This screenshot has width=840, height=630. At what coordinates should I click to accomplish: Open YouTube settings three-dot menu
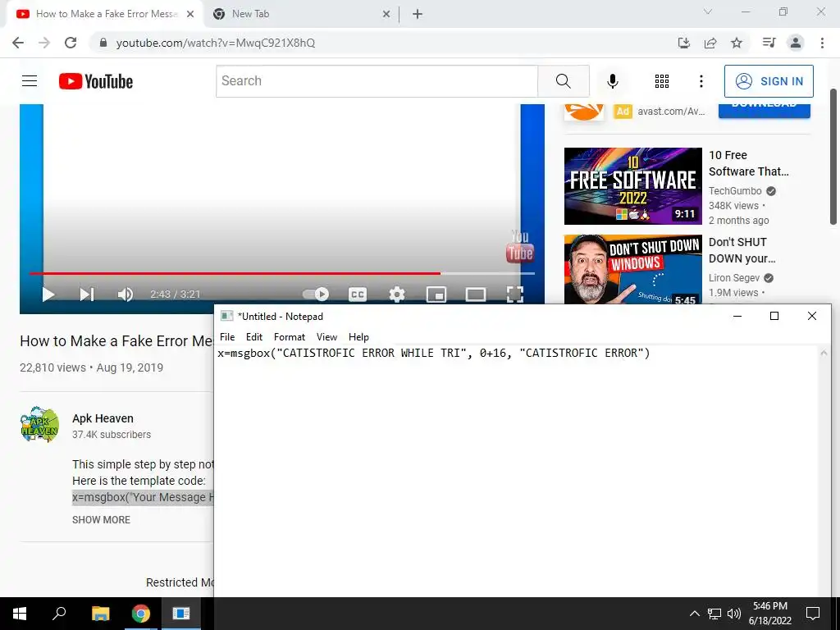click(x=701, y=81)
